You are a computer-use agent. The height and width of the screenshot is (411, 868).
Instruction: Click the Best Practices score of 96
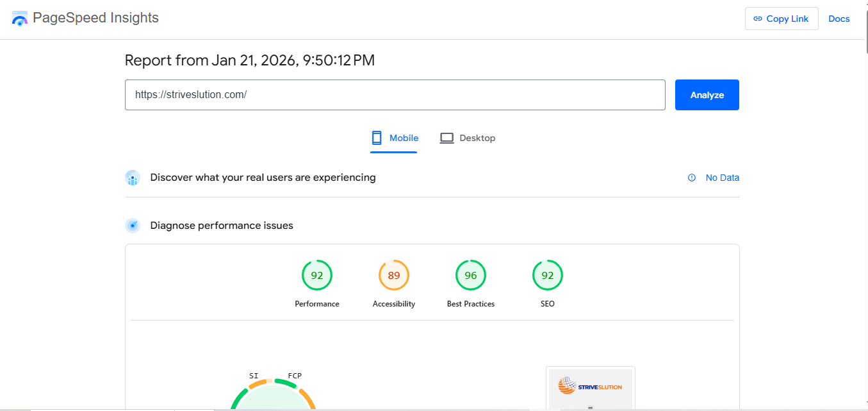(471, 274)
